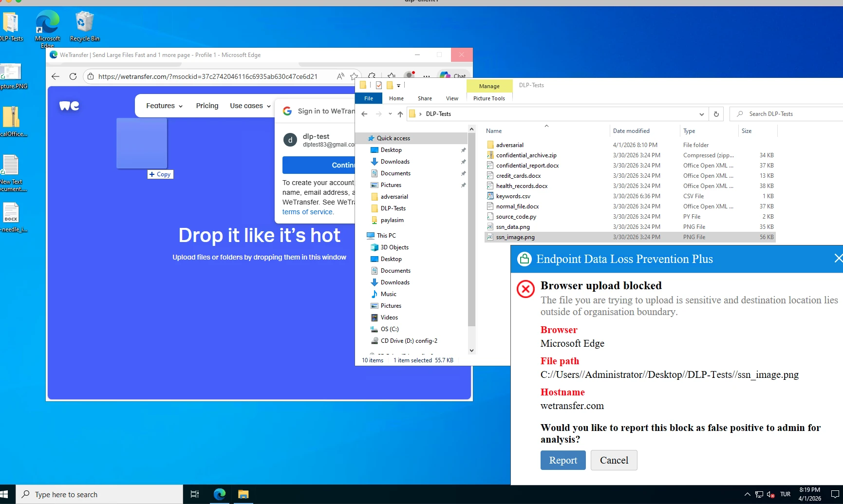Screen dimensions: 843x504
Task: Expand the Features menu on WeTransfer
Action: (x=165, y=106)
